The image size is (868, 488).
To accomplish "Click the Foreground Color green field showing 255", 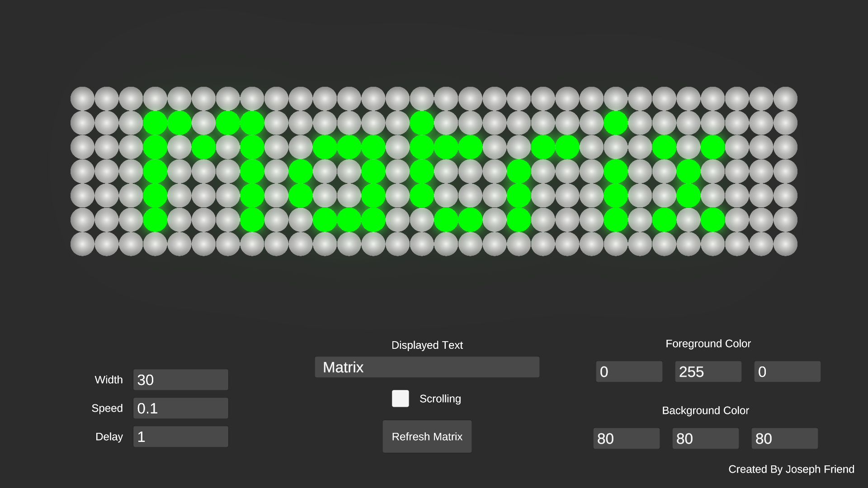I will pos(708,371).
